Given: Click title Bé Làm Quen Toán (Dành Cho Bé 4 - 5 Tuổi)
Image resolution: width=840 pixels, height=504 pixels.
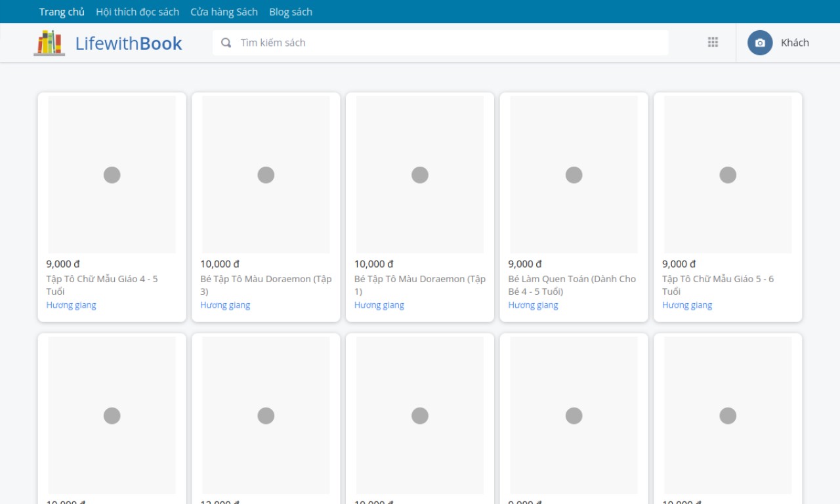Looking at the screenshot, I should [572, 285].
